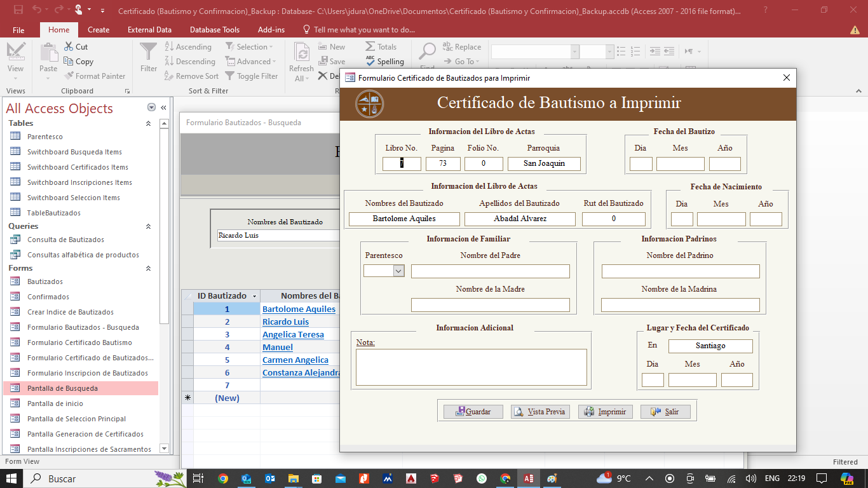Viewport: 868px width, 488px height.
Task: Open the Advanced filter dropdown
Action: pyautogui.click(x=250, y=61)
